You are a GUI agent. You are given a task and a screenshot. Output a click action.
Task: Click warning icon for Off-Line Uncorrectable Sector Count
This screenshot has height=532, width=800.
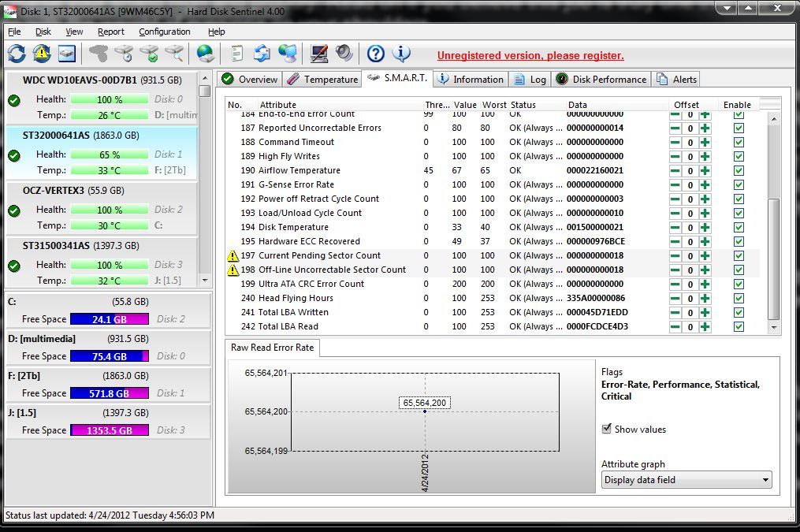point(233,270)
